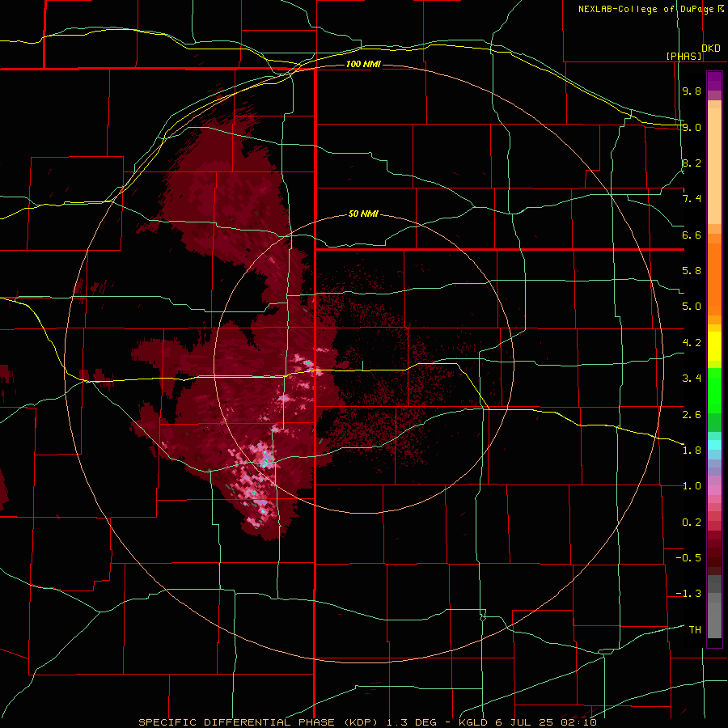The width and height of the screenshot is (728, 728).
Task: Click the 9.8 value on the scale
Action: [x=692, y=91]
